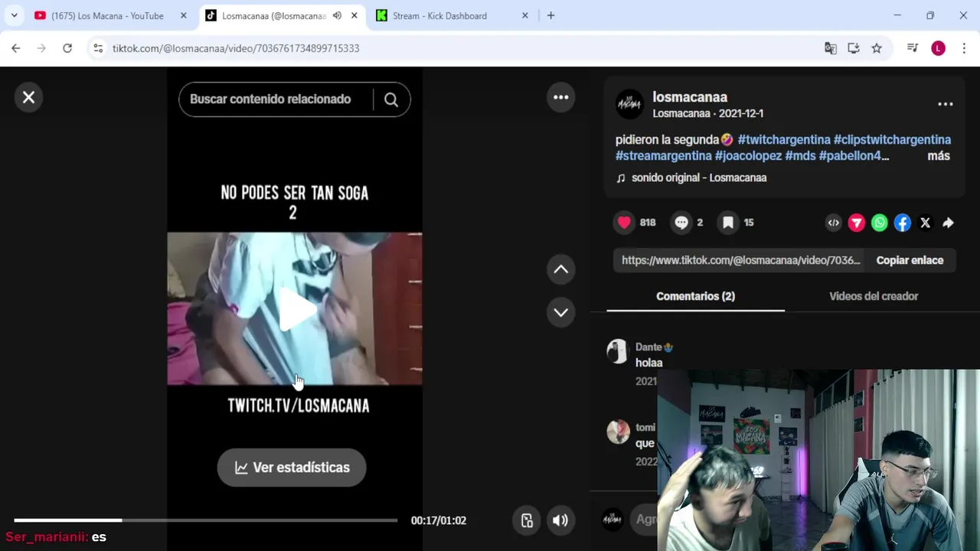Image resolution: width=980 pixels, height=551 pixels.
Task: Close the YouTube browser tab
Action: tap(183, 15)
